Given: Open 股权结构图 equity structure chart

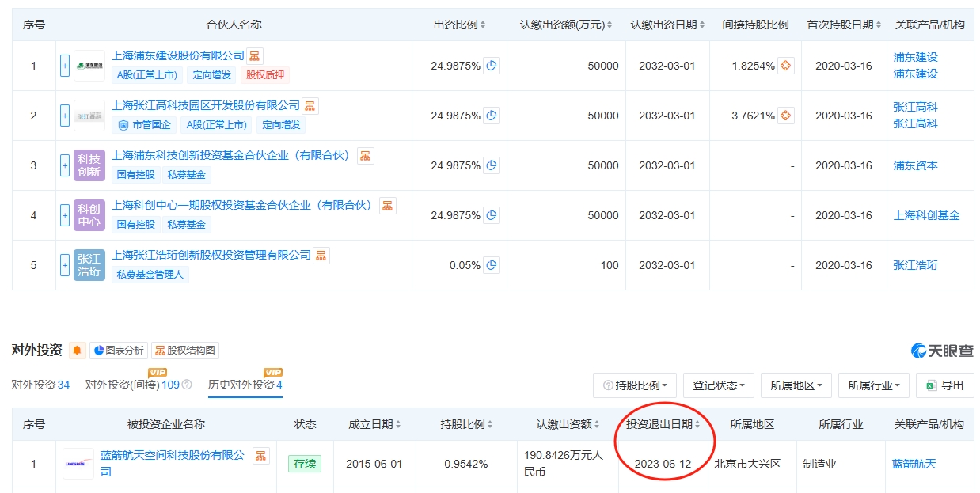Looking at the screenshot, I should [185, 351].
